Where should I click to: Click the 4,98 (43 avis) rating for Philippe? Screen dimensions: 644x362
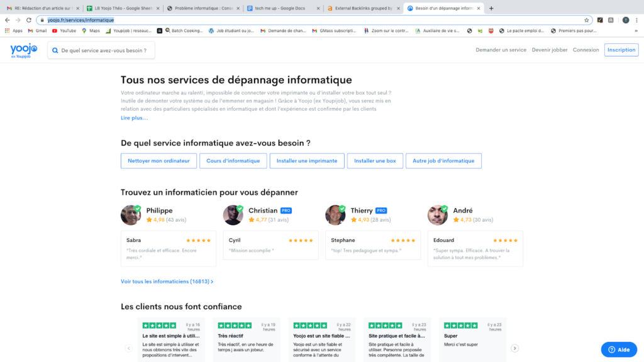click(x=166, y=220)
